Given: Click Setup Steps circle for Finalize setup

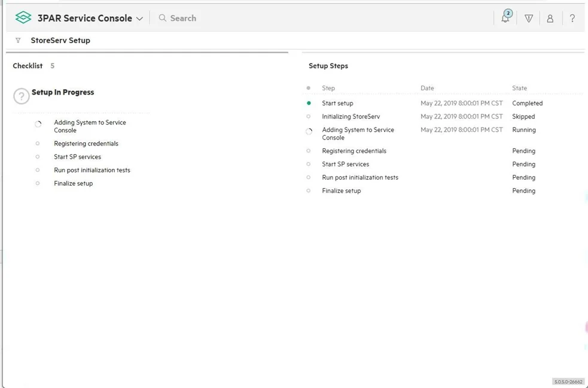Looking at the screenshot, I should click(x=309, y=190).
